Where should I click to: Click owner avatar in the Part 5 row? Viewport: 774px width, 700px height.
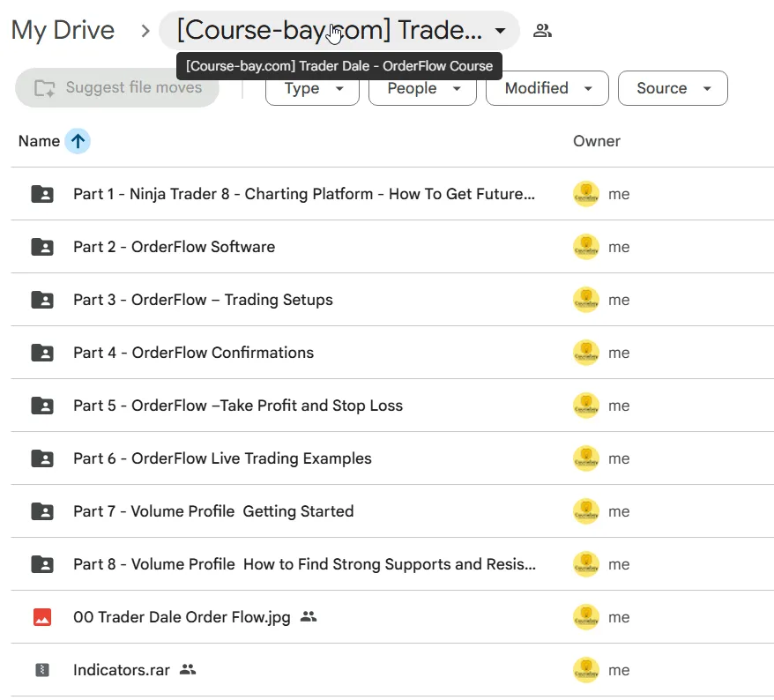(586, 406)
